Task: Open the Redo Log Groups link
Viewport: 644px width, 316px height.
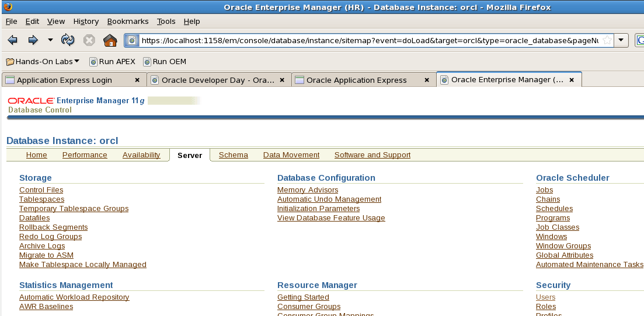Action: pos(51,236)
